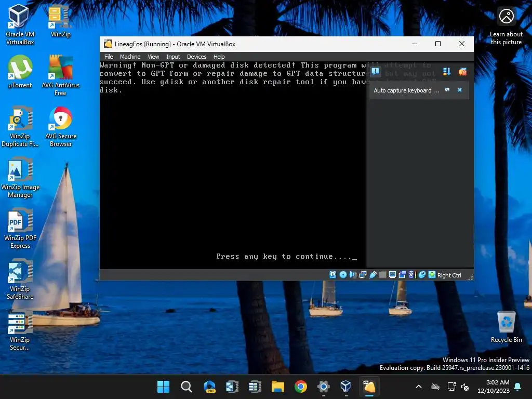Image resolution: width=532 pixels, height=399 pixels.
Task: Select the WinZip desktop shortcut
Action: click(x=60, y=21)
